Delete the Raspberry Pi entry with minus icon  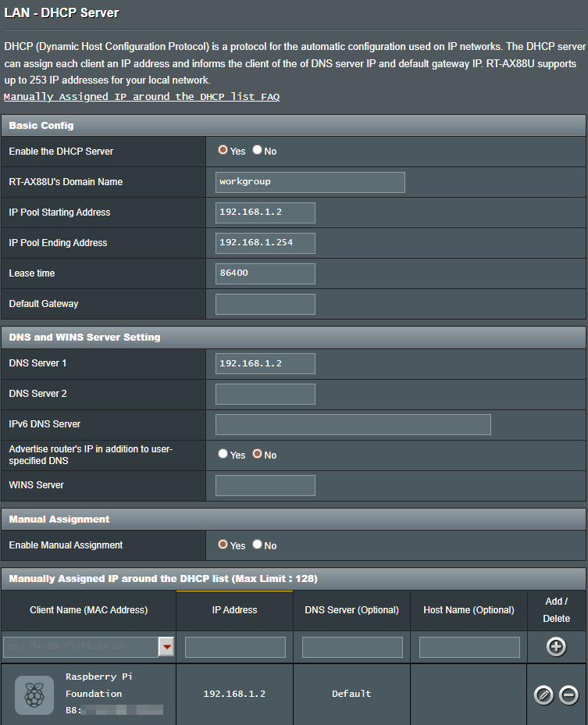[568, 694]
